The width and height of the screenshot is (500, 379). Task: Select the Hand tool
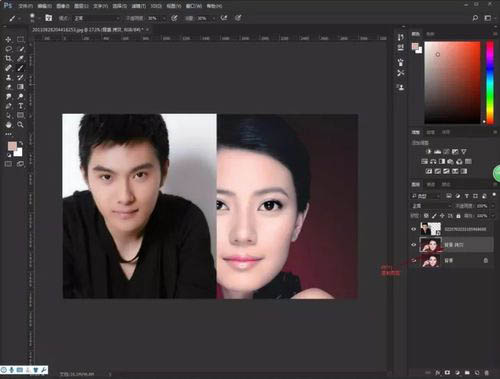coord(8,125)
